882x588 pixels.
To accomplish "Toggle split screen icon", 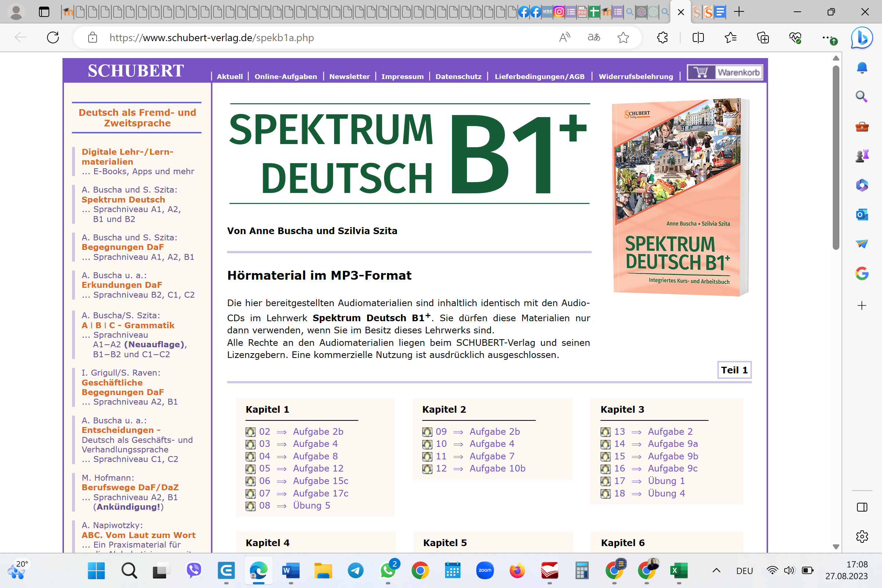I will tap(698, 37).
